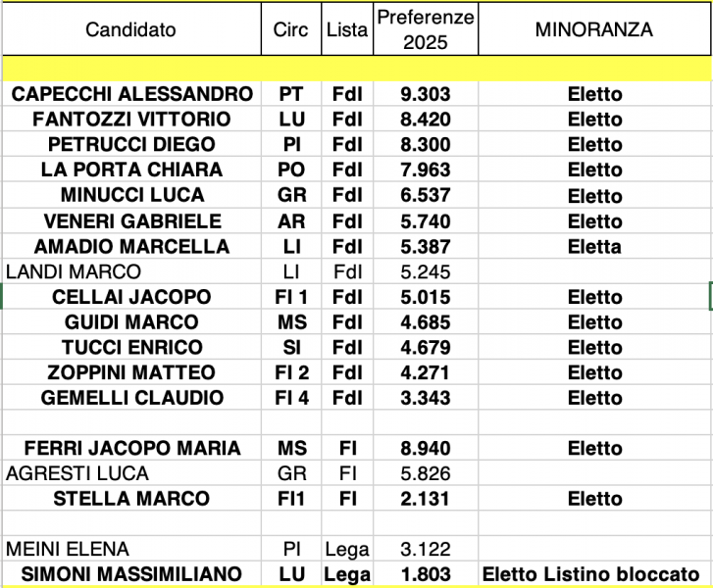This screenshot has height=588, width=713.
Task: Select the Lista header cell
Action: click(x=346, y=29)
